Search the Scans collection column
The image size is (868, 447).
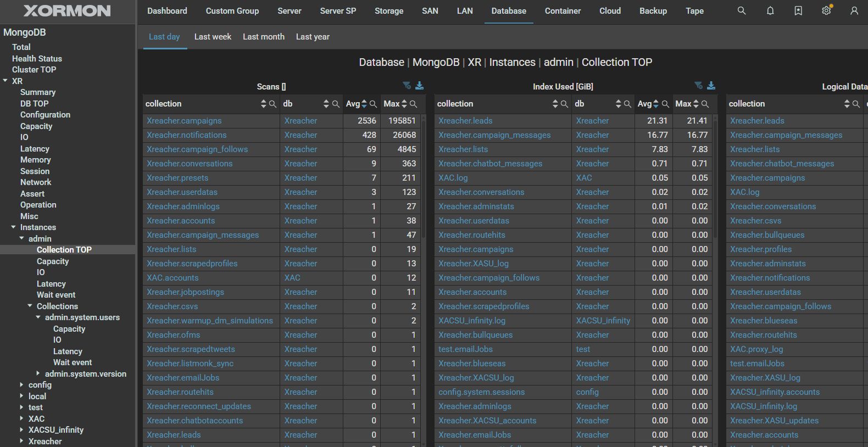pyautogui.click(x=272, y=104)
